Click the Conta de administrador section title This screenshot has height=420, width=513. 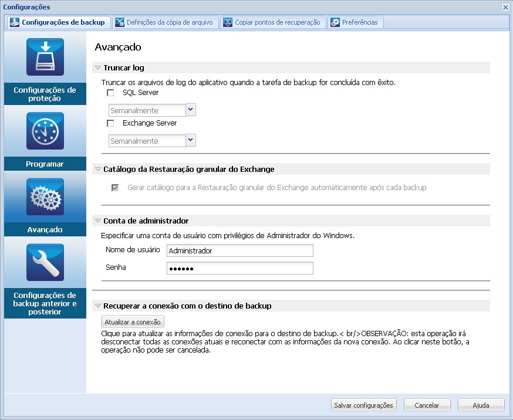146,221
